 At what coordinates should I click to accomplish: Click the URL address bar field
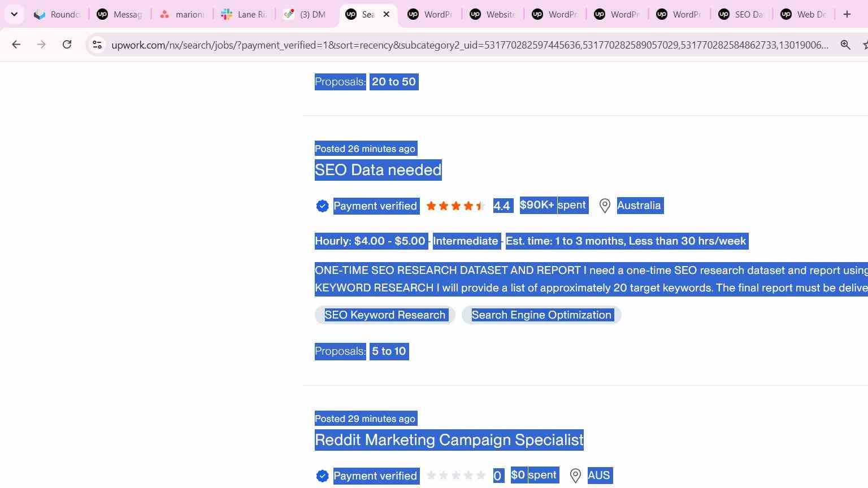[x=469, y=45]
